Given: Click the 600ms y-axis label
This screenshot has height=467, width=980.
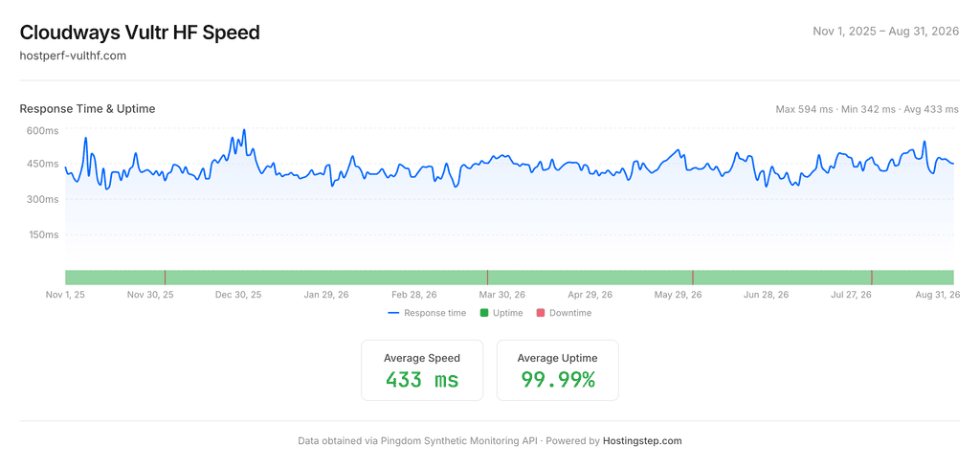Looking at the screenshot, I should pos(42,130).
